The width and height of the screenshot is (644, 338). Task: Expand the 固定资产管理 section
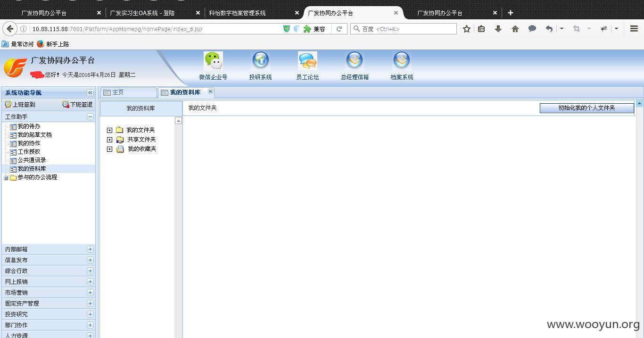pyautogui.click(x=90, y=304)
